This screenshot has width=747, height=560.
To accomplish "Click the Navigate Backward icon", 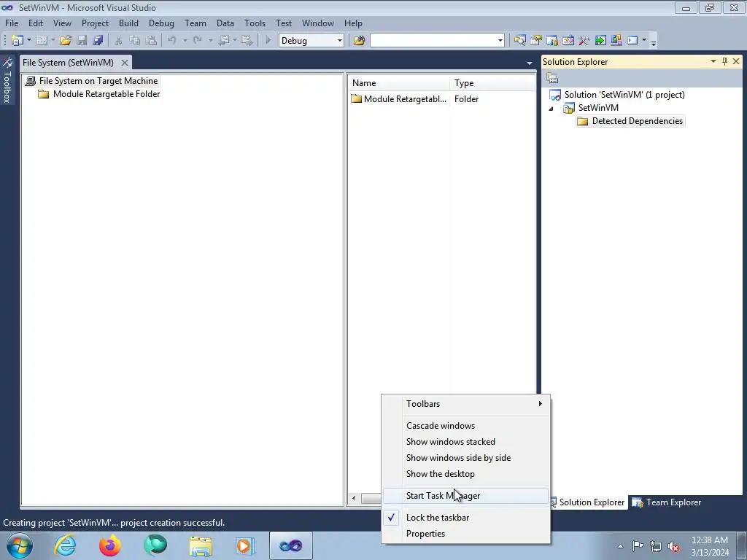I will tap(223, 41).
